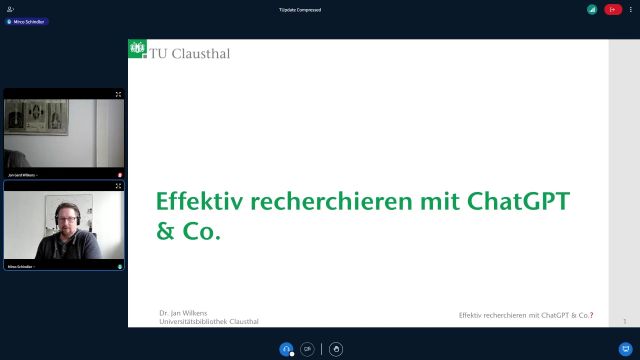This screenshot has width=640, height=360.
Task: Click 'Dr. Jan Wilkens' author text
Action: 183,313
